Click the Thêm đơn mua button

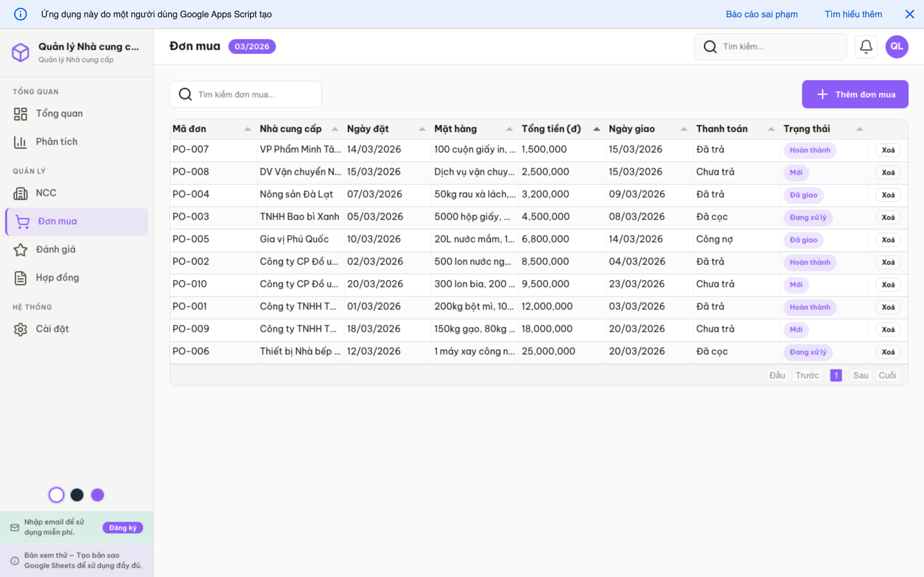855,94
